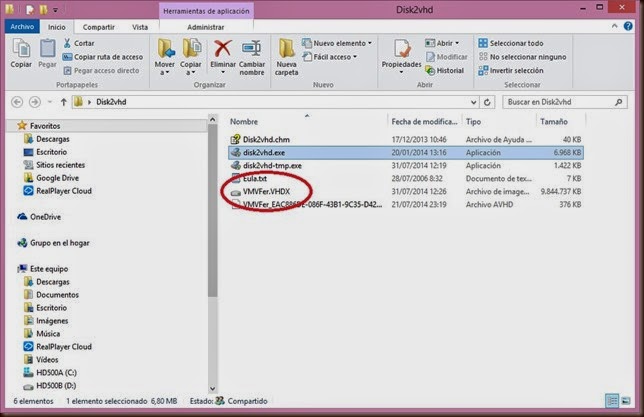Switch to the Inicio tab
Screen dimensions: 644x417
[x=57, y=27]
